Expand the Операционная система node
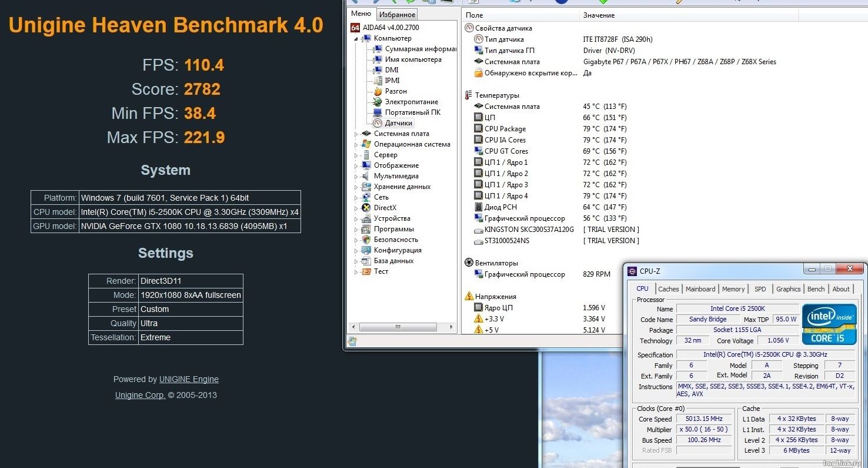Image resolution: width=868 pixels, height=468 pixels. [x=356, y=145]
